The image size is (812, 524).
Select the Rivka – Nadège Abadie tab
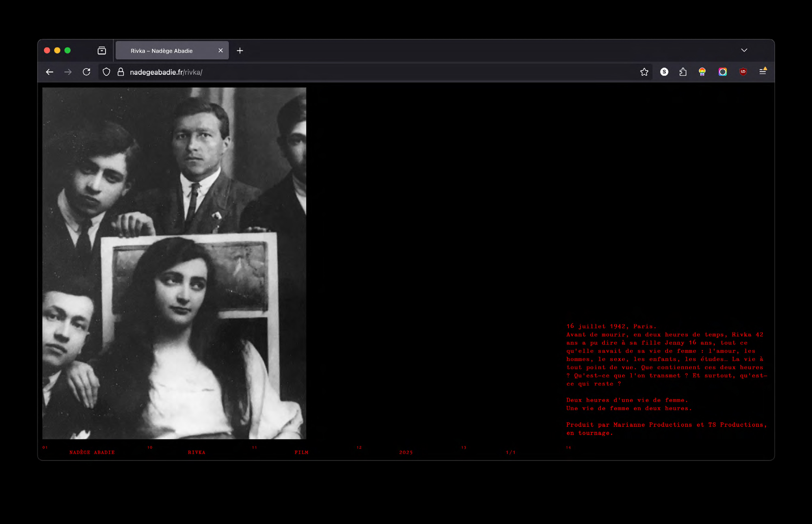pos(172,50)
